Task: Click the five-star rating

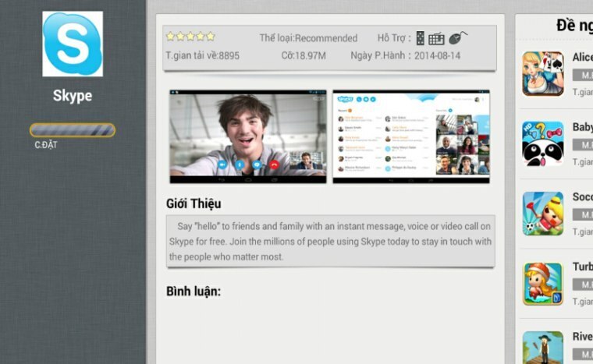Action: click(x=190, y=37)
